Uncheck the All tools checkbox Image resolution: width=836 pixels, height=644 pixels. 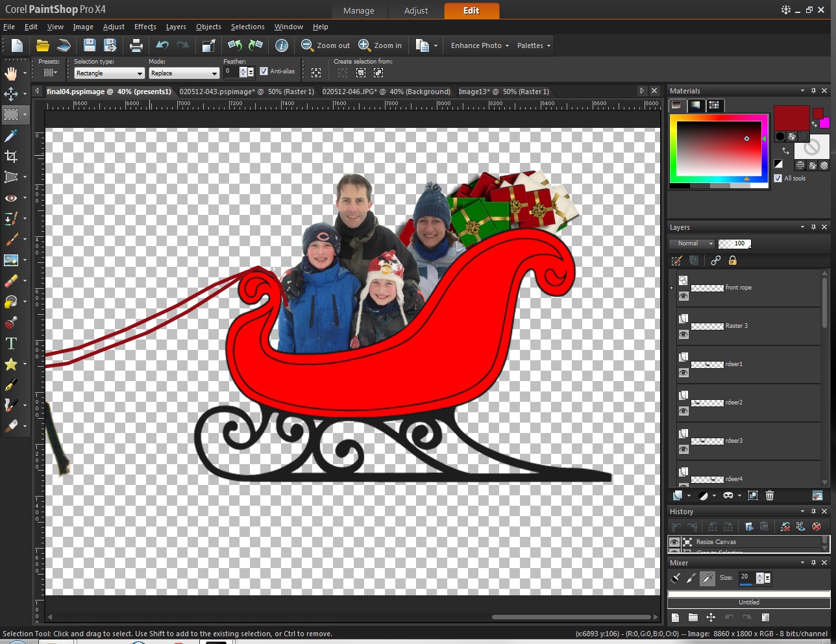[778, 179]
